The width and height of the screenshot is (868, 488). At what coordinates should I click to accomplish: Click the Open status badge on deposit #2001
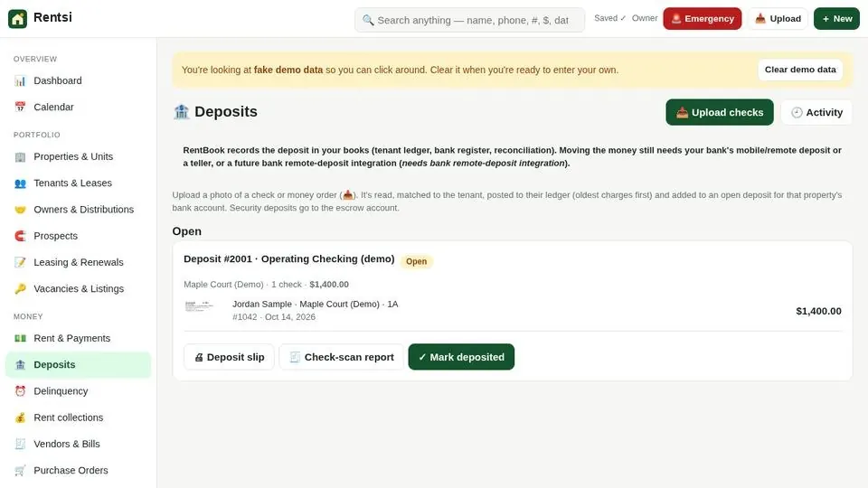coord(416,261)
